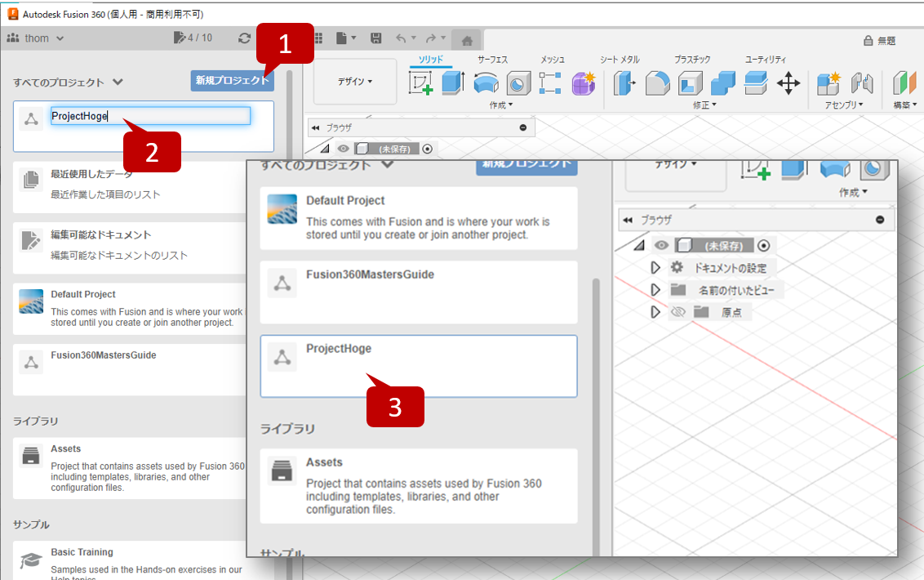The height and width of the screenshot is (580, 924).
Task: Click the data panel grid icon
Action: [319, 38]
